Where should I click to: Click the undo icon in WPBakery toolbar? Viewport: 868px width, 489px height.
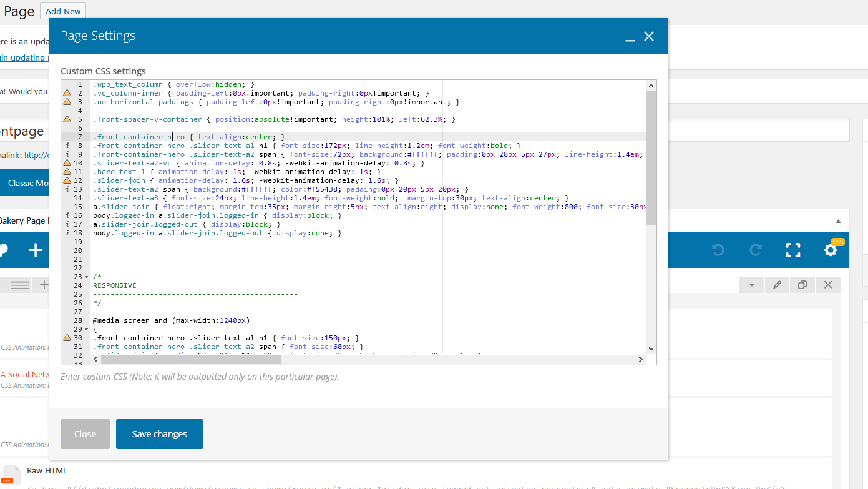pyautogui.click(x=718, y=250)
